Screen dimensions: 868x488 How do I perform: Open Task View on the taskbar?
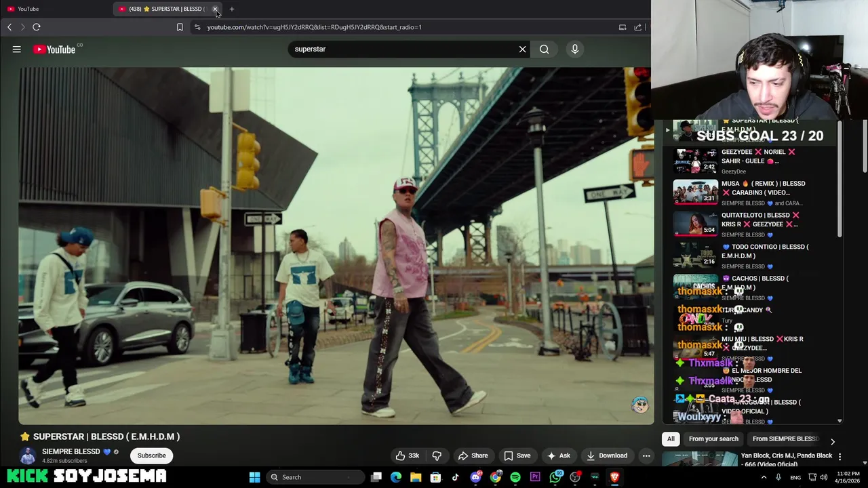pos(376,477)
